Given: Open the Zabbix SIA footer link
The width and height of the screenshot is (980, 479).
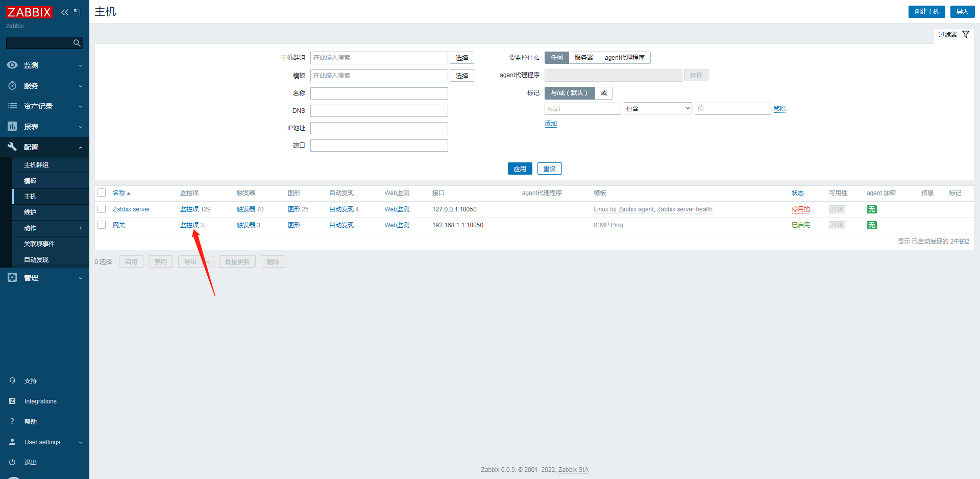Looking at the screenshot, I should coord(573,470).
